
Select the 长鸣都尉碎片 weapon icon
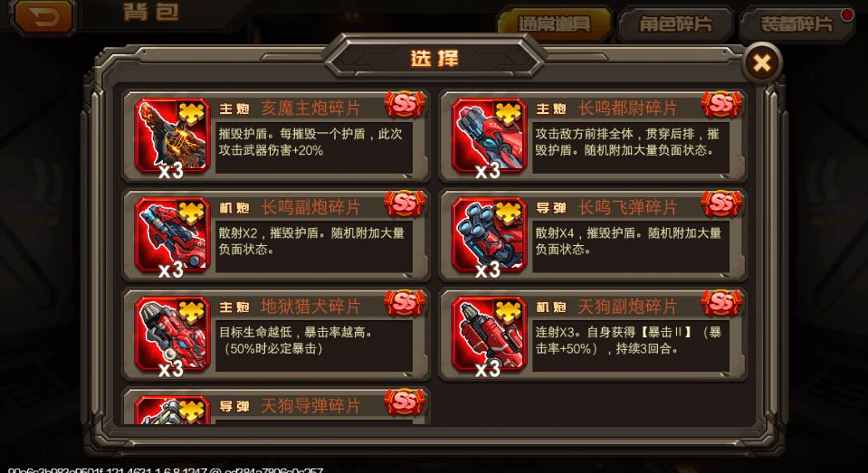coord(489,136)
